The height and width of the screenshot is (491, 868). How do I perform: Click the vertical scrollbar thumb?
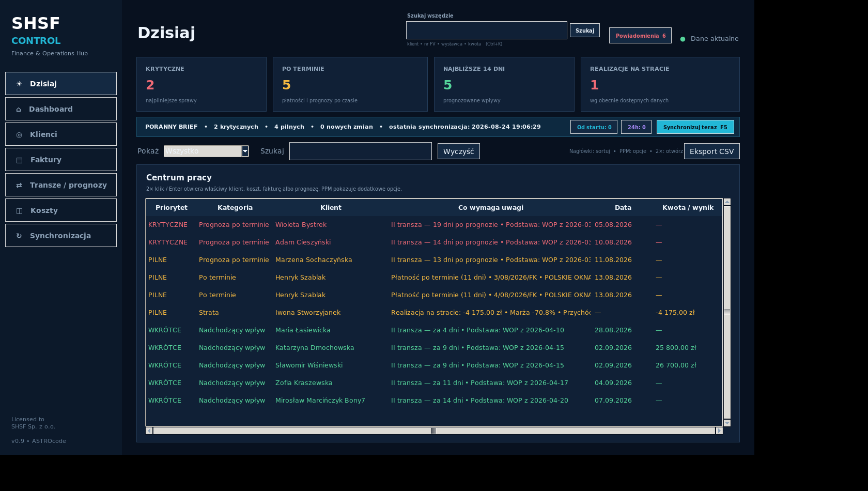point(727,312)
